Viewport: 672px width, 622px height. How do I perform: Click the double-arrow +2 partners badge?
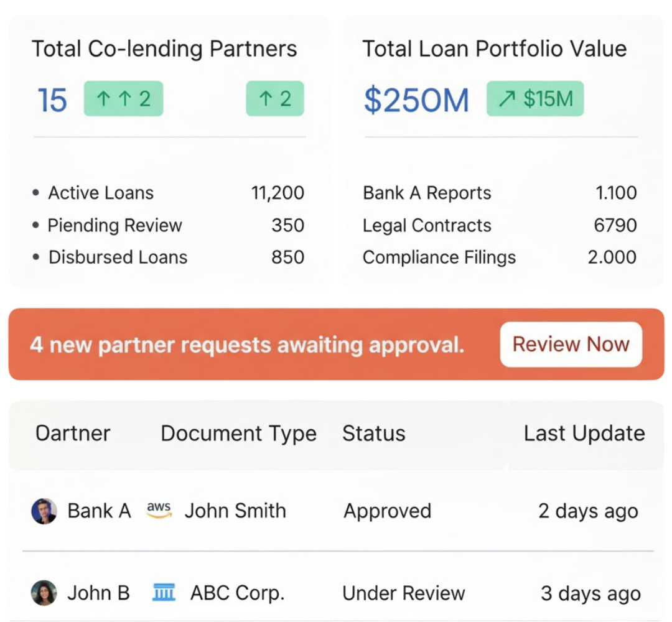tap(123, 99)
